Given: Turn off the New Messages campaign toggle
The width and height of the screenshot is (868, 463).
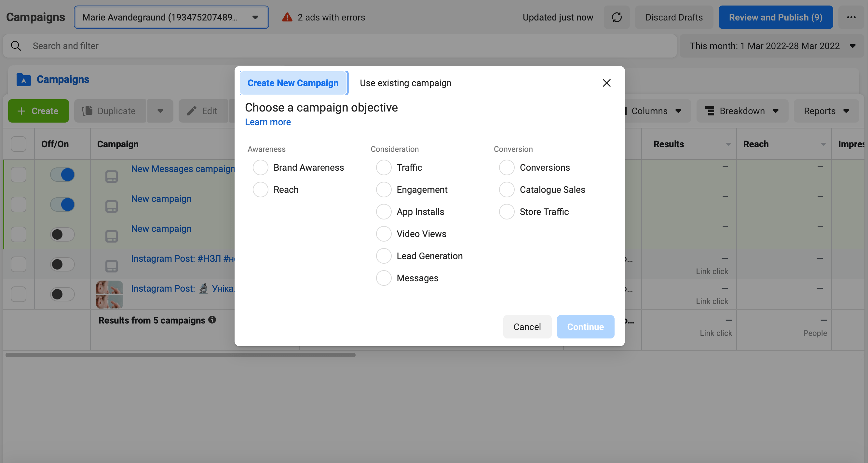Looking at the screenshot, I should pyautogui.click(x=62, y=174).
